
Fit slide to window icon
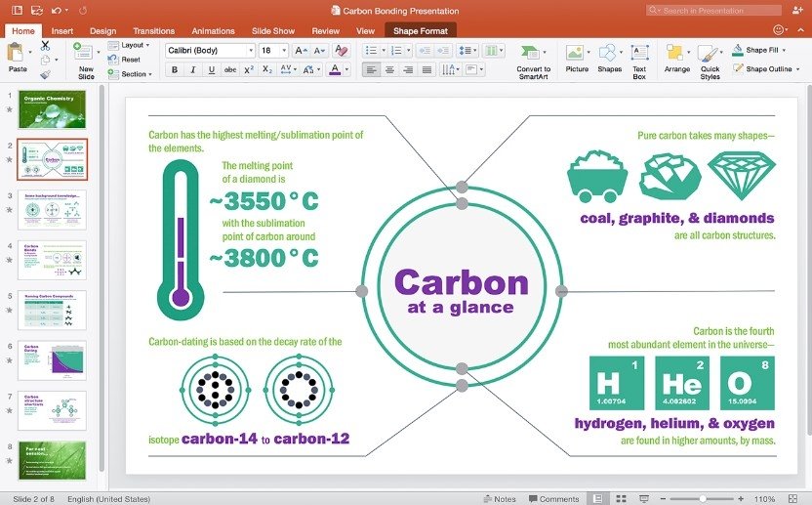(x=792, y=499)
